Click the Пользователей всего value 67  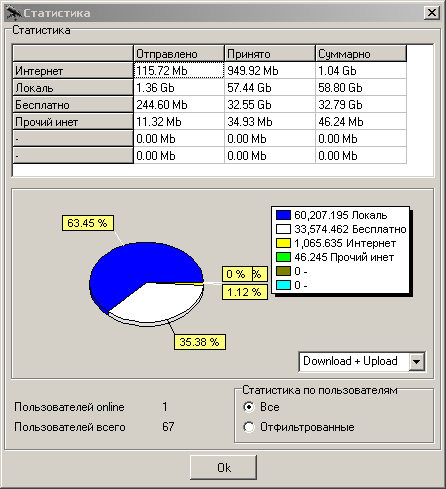tap(168, 427)
